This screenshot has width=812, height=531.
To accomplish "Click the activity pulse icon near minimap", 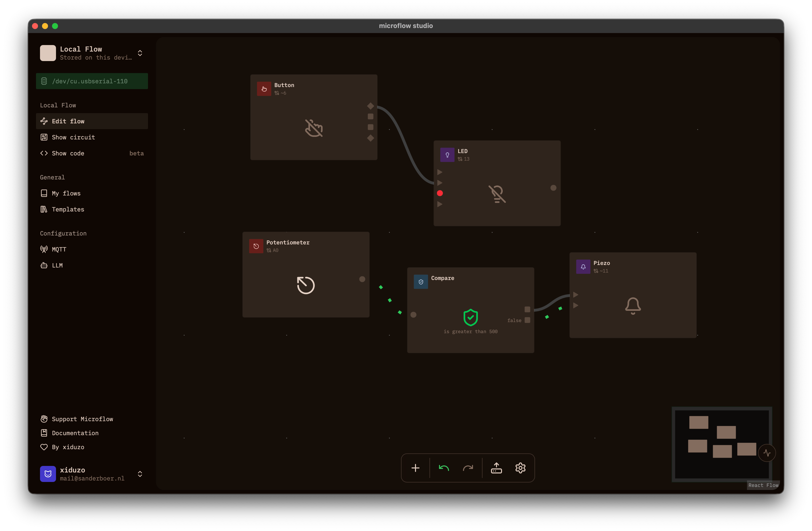I will click(766, 453).
